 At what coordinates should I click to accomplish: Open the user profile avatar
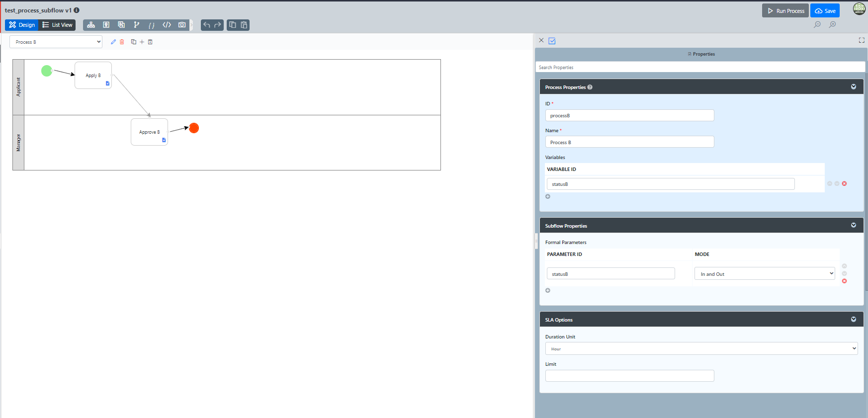pos(860,8)
